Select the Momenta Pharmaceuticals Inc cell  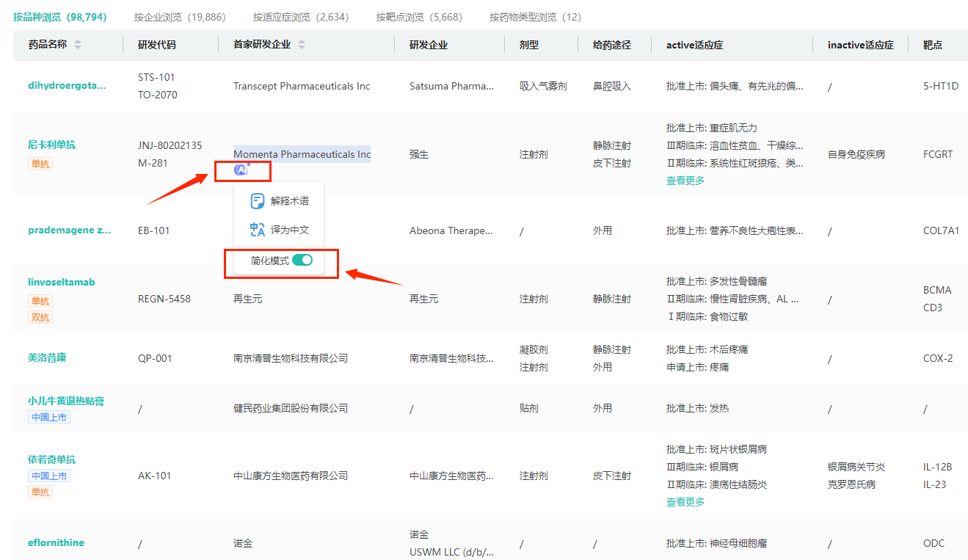[302, 154]
